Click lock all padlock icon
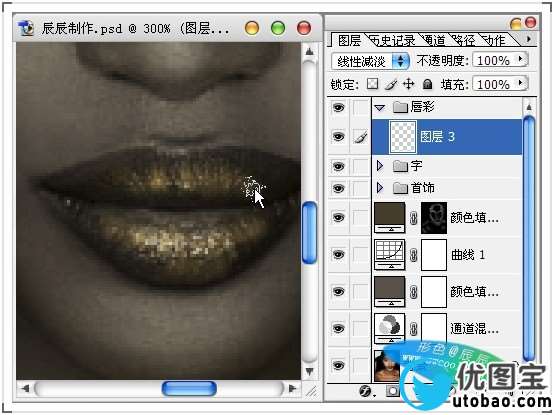 click(428, 84)
